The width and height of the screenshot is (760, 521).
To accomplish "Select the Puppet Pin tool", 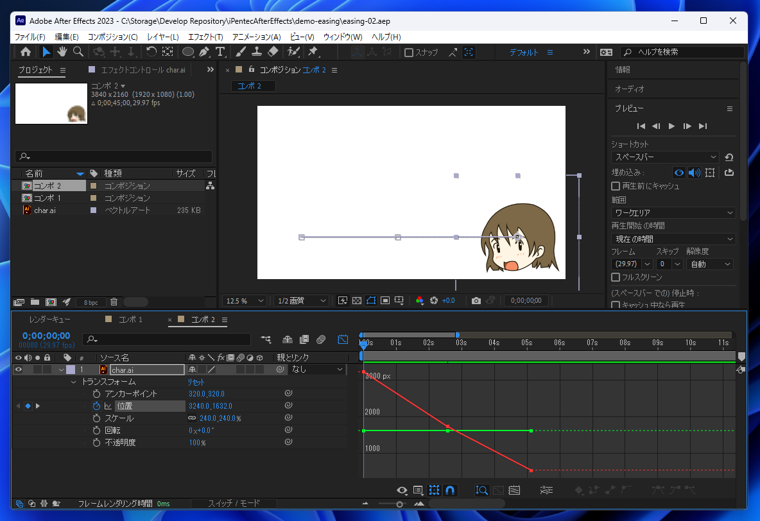I will pyautogui.click(x=313, y=52).
